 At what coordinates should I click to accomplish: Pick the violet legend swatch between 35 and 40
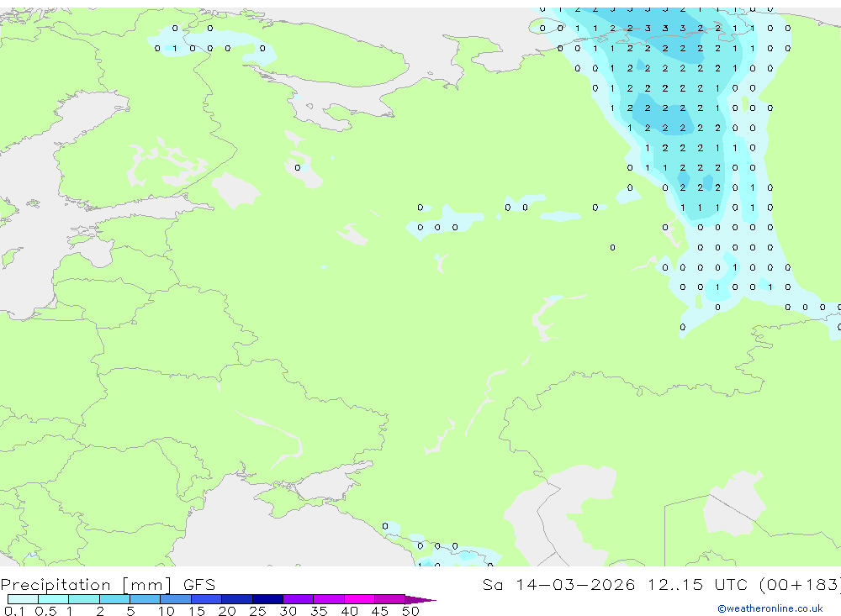click(x=329, y=599)
